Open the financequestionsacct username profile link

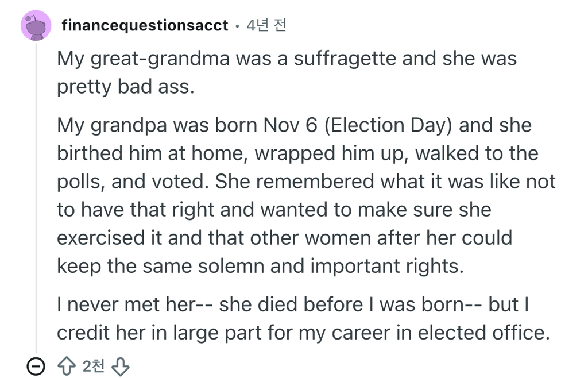tap(145, 26)
